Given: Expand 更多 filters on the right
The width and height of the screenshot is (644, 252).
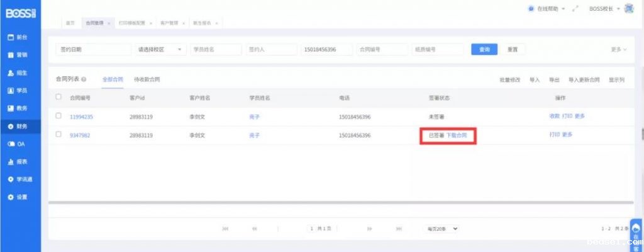Looking at the screenshot, I should pos(618,49).
